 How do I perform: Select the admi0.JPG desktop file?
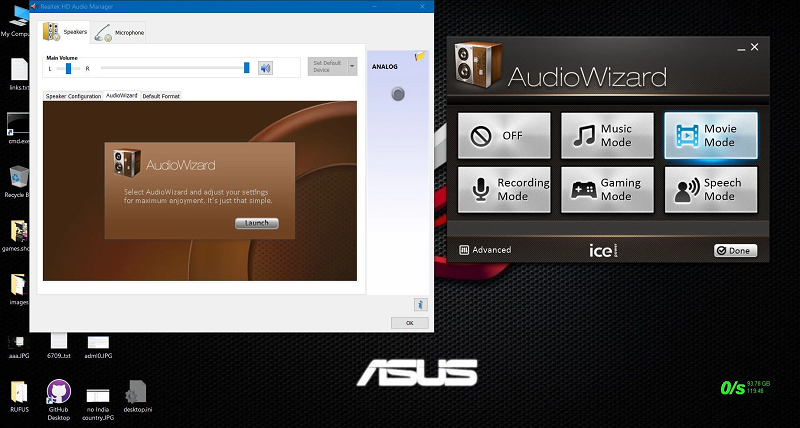pyautogui.click(x=98, y=347)
